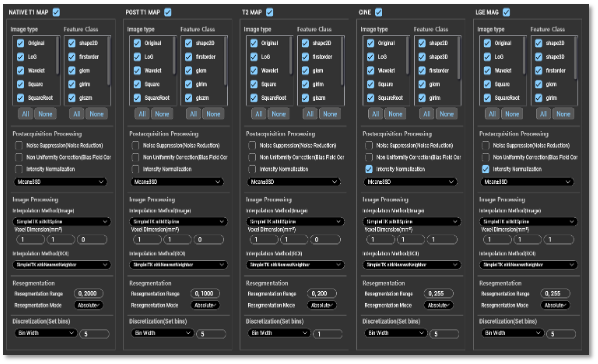Click All under Feature Class in T2 MAP
The image size is (598, 364).
pos(310,114)
